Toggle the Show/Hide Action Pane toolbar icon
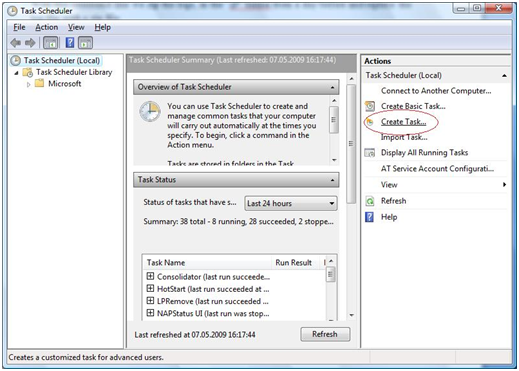The image size is (519, 371). (x=85, y=43)
